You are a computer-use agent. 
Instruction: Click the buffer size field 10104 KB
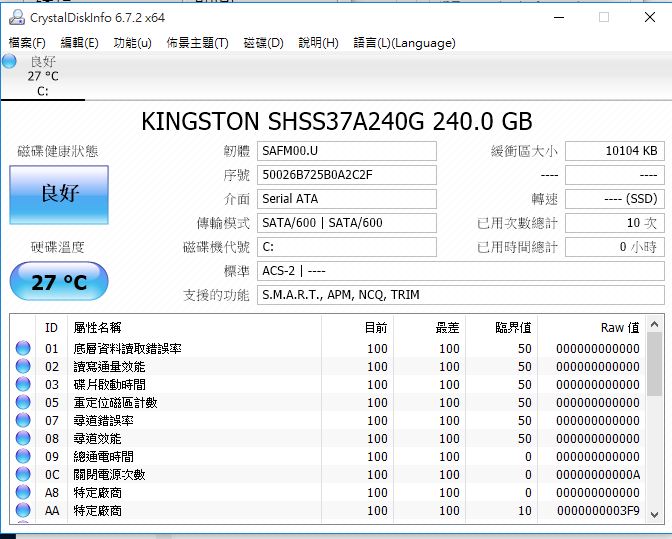pyautogui.click(x=615, y=151)
